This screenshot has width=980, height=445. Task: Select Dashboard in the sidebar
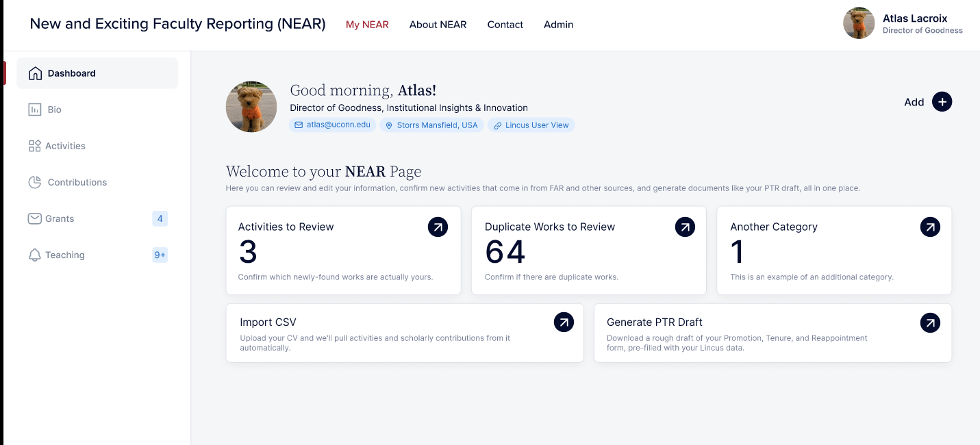tap(97, 73)
